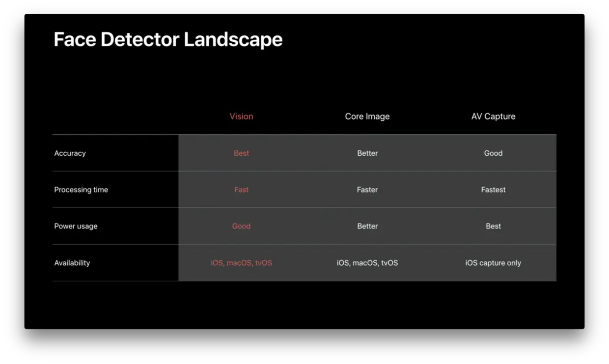Select Vision accuracy cell reading Best

tap(242, 153)
